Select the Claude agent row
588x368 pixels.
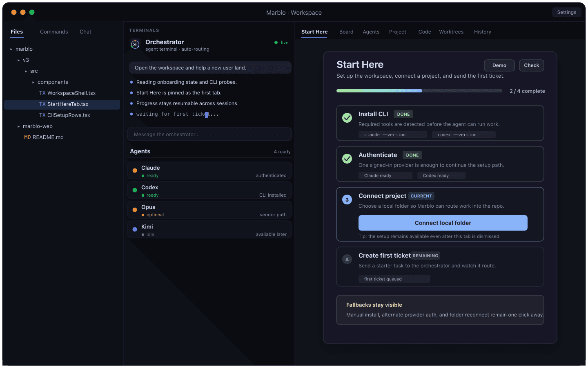(x=209, y=171)
